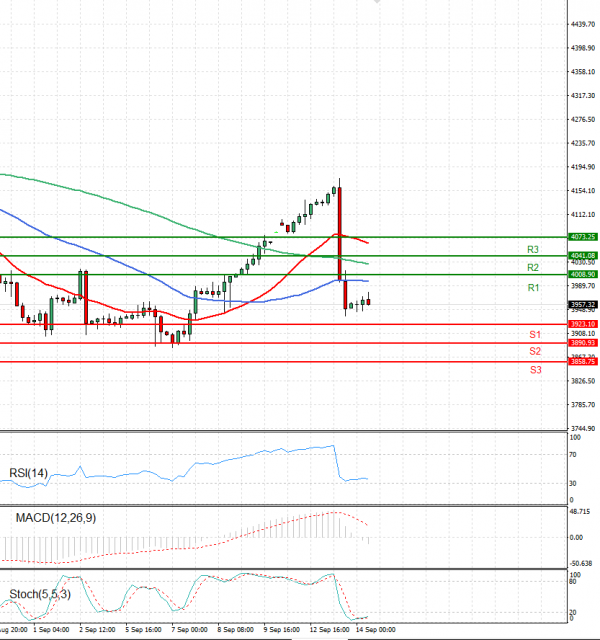Click the 4398.90 price axis value
Image resolution: width=600 pixels, height=640 pixels.
coord(583,48)
